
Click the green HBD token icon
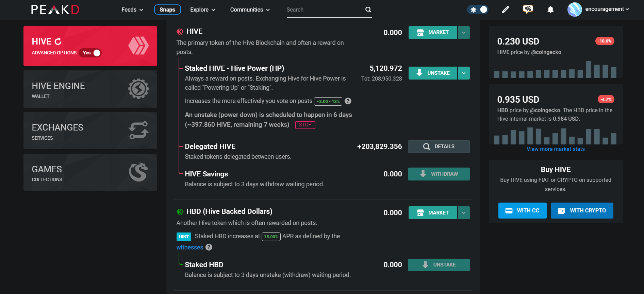(x=180, y=212)
